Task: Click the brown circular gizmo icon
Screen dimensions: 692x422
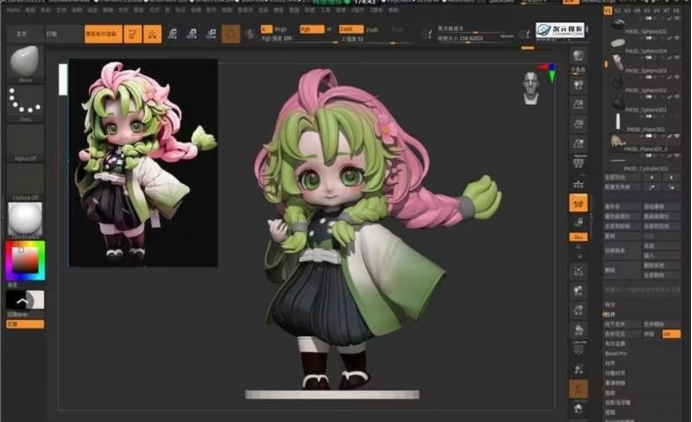Action: tap(231, 34)
